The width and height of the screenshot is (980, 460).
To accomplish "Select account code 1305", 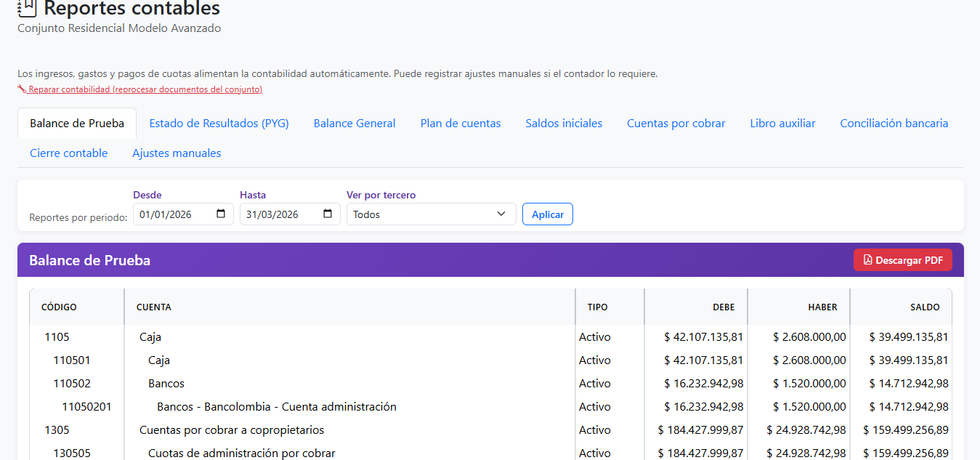I will (x=57, y=430).
